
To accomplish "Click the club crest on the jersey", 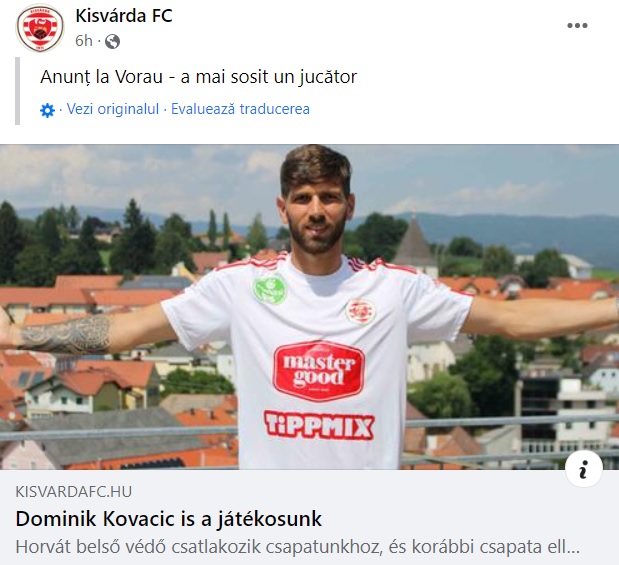I will coord(360,312).
